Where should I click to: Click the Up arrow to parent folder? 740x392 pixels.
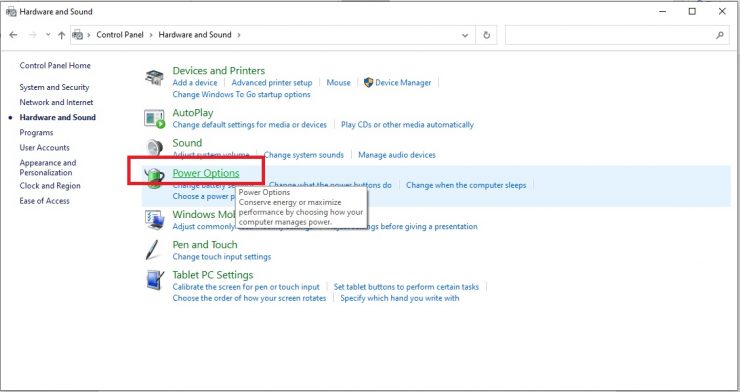(61, 35)
